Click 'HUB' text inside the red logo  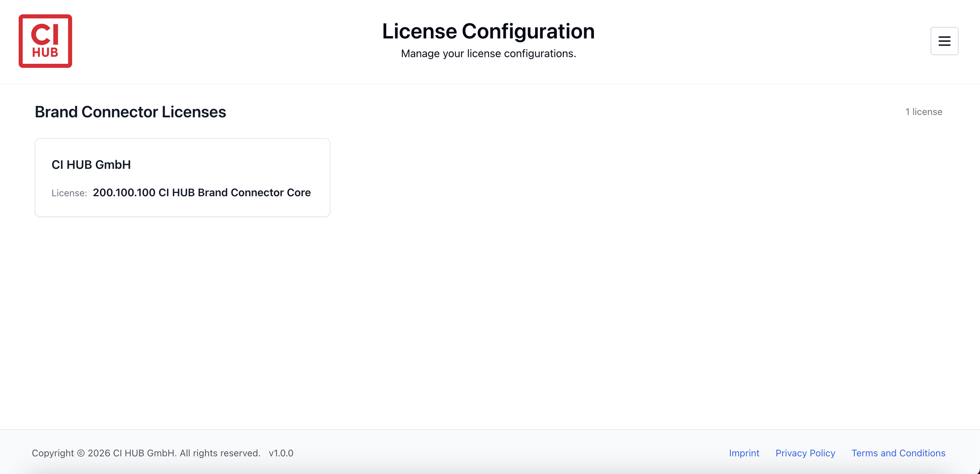click(x=45, y=53)
